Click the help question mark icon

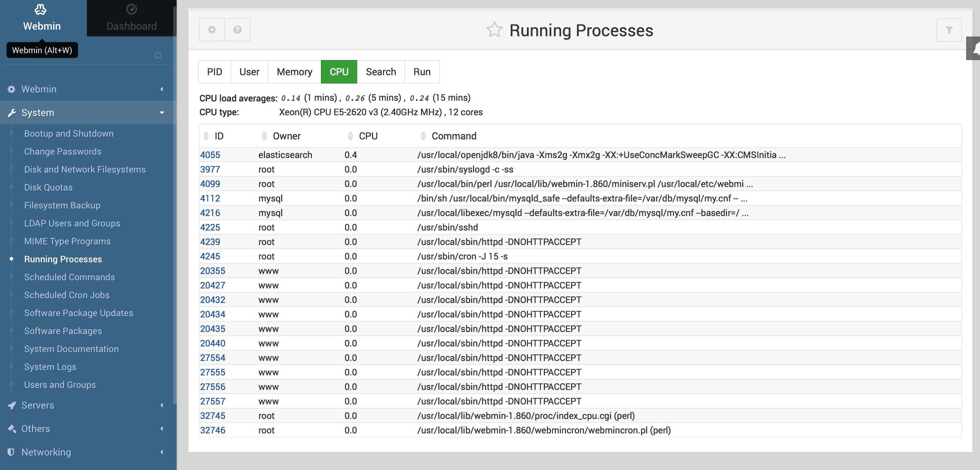[x=237, y=30]
